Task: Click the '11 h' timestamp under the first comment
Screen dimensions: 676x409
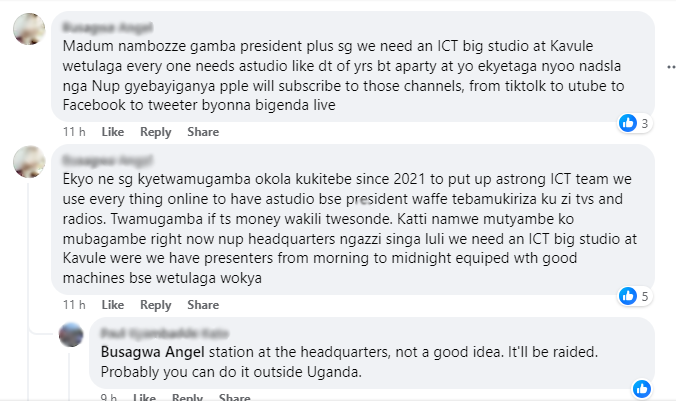Action: coord(73,132)
